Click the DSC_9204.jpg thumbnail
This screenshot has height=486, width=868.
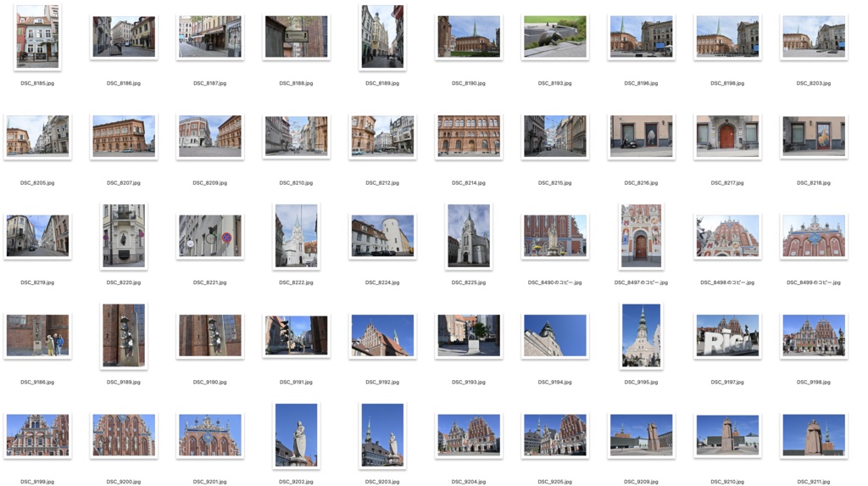[469, 435]
